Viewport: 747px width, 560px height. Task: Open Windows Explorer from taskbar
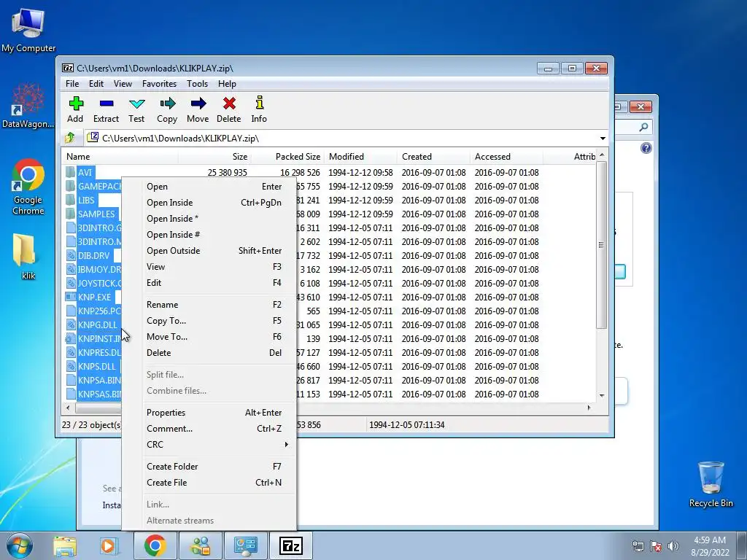[65, 545]
